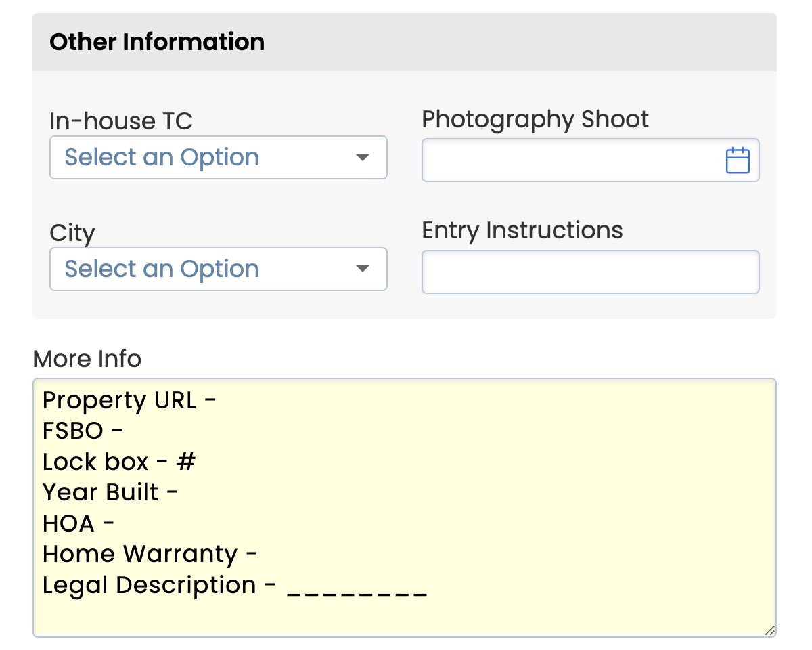
Task: Click the City field label
Action: (x=72, y=234)
